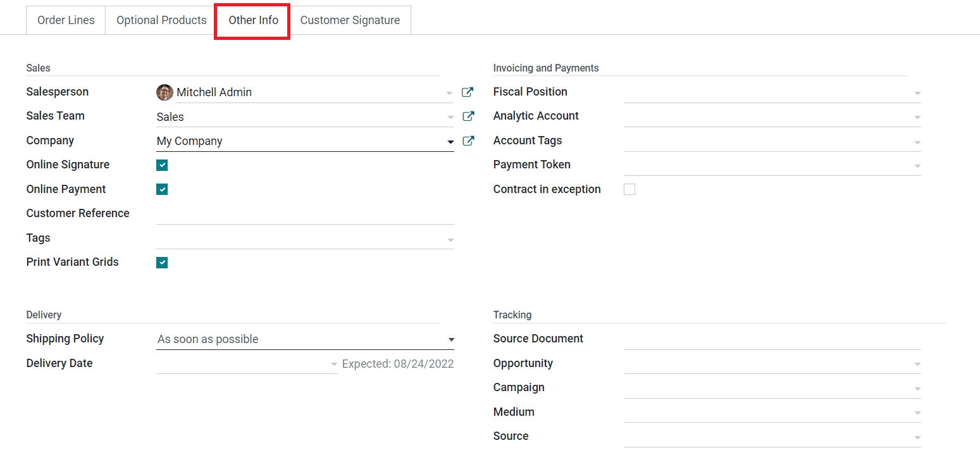Viewport: 980px width, 462px height.
Task: Focus the Source Document field
Action: coord(771,339)
